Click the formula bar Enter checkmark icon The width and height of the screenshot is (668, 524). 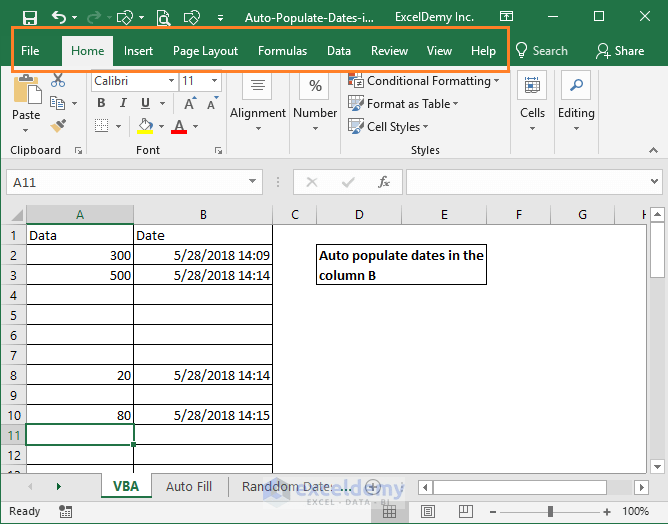pos(348,182)
